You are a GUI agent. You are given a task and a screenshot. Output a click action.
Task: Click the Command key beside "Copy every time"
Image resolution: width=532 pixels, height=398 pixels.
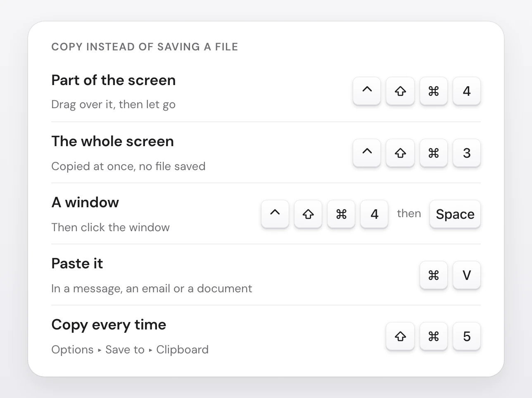434,336
